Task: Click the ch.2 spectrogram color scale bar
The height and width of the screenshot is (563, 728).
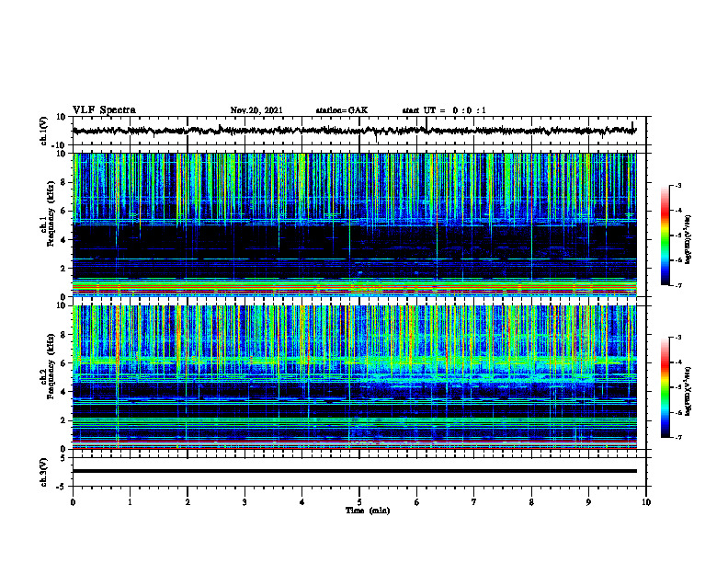Action: (x=665, y=387)
